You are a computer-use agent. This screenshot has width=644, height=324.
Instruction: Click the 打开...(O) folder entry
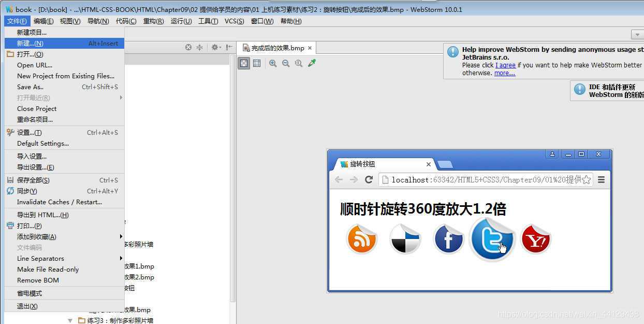pyautogui.click(x=65, y=54)
